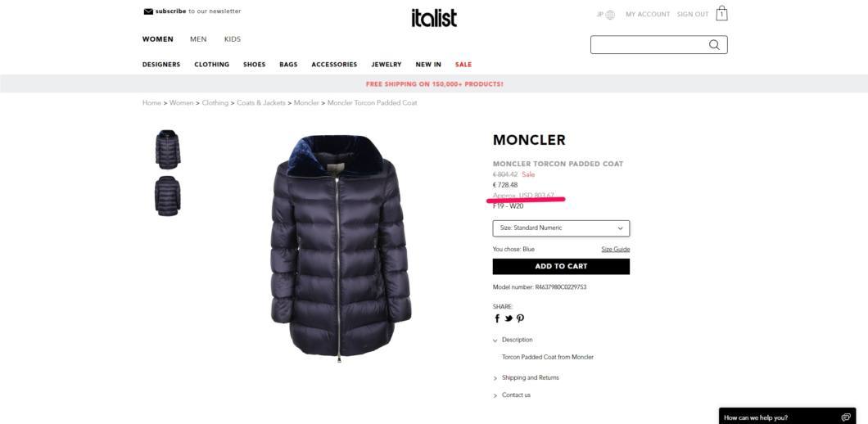Viewport: 868px width, 424px height.
Task: Open the Size Guide link
Action: [x=616, y=249]
